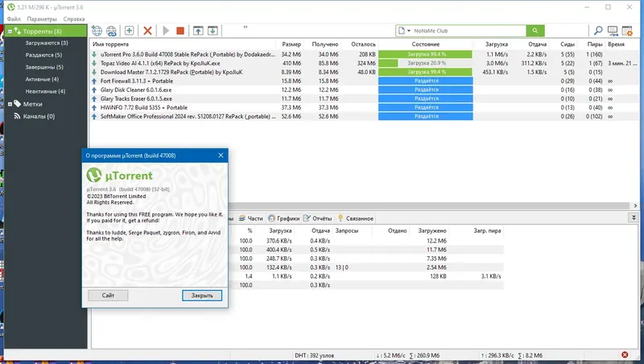The height and width of the screenshot is (364, 644).
Task: Click the Start torrent play icon
Action: click(x=166, y=31)
